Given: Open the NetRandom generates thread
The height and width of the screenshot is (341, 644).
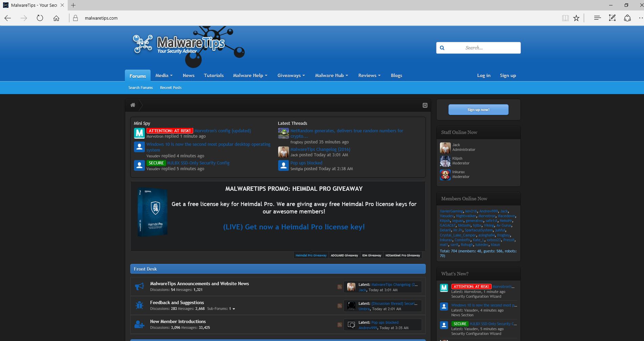Looking at the screenshot, I should coord(347,133).
